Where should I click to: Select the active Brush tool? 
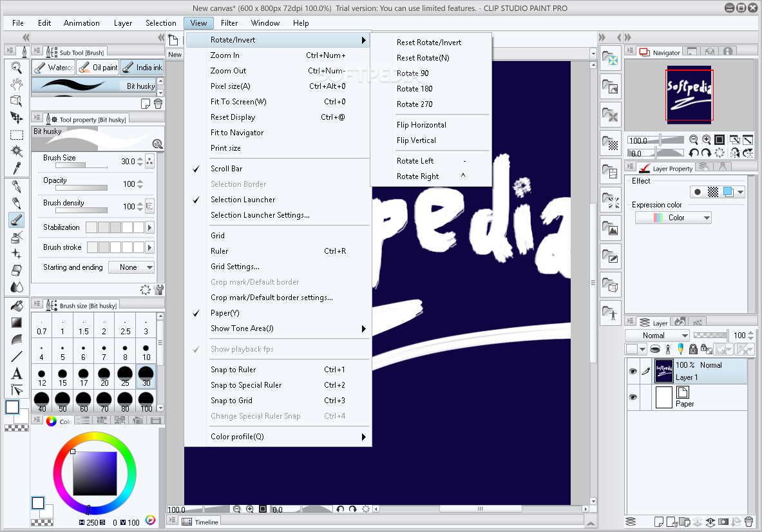(17, 220)
